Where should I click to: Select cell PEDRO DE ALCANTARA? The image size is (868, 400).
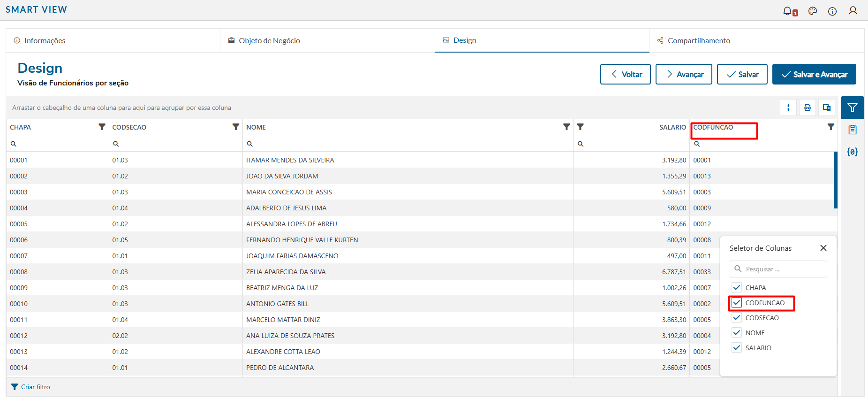click(x=408, y=368)
